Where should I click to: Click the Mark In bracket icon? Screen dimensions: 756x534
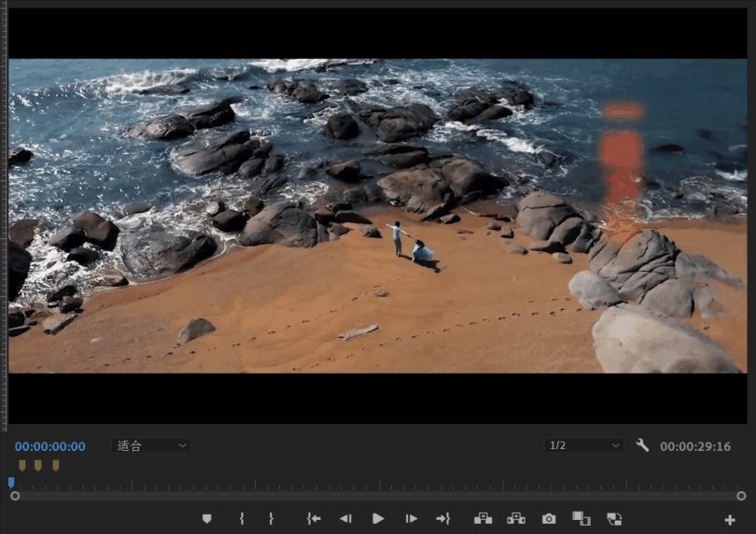242,519
